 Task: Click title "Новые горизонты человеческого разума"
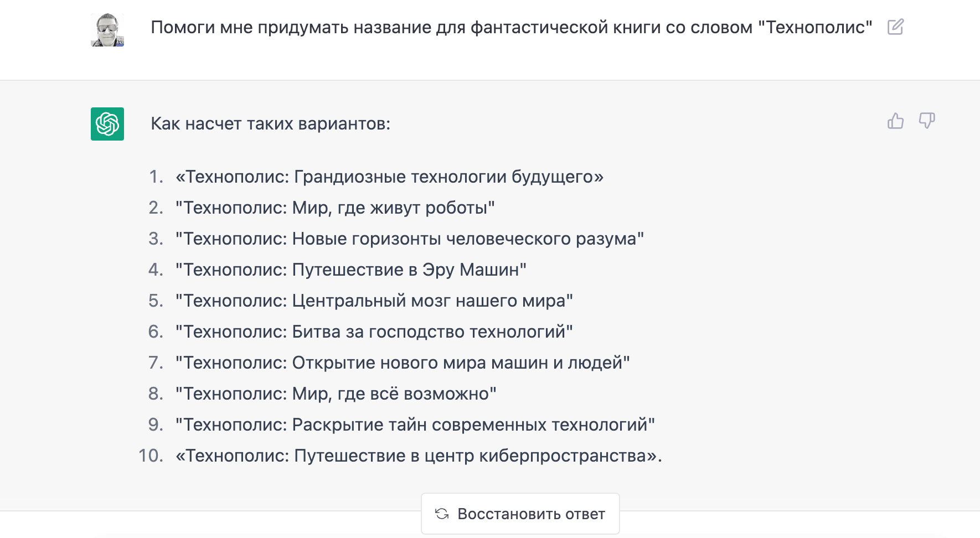[410, 239]
